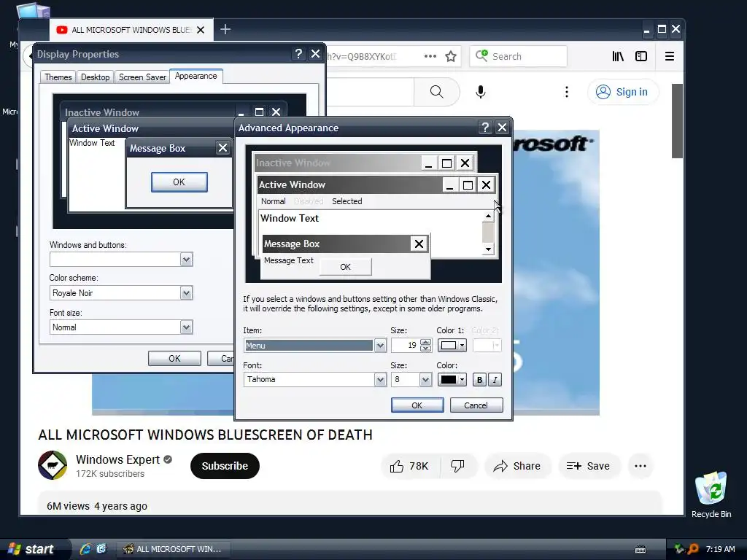Click Cancel in Advanced Appearance dialog
Screen dimensions: 747x560
[476, 405]
